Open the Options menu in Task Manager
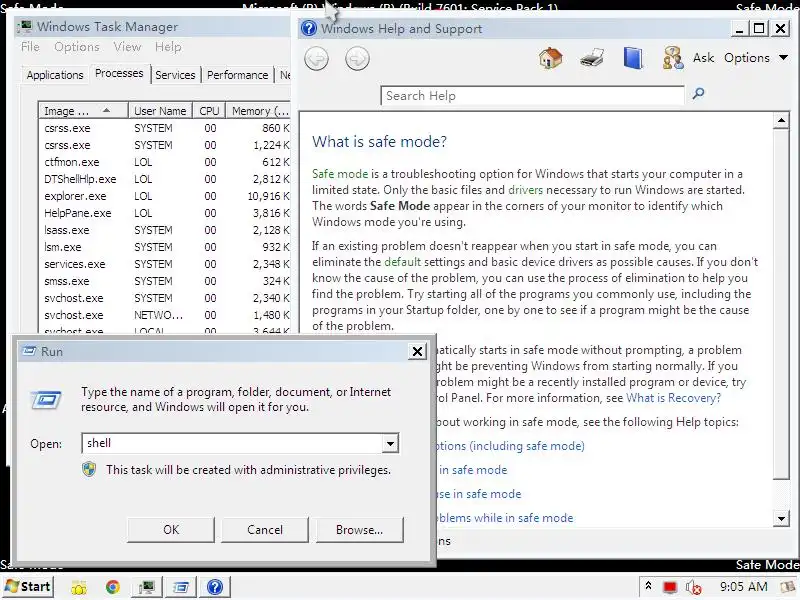Image resolution: width=800 pixels, height=600 pixels. point(77,47)
